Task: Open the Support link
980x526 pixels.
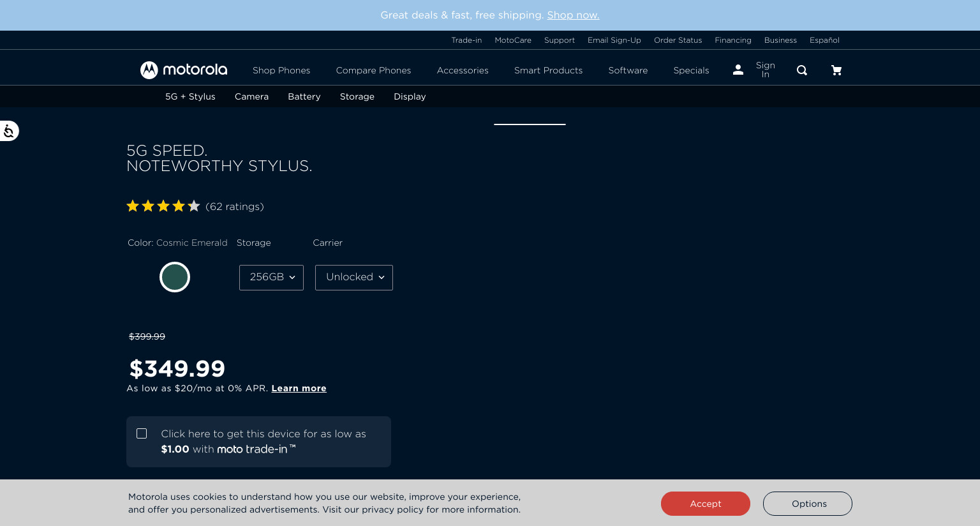Action: [560, 40]
